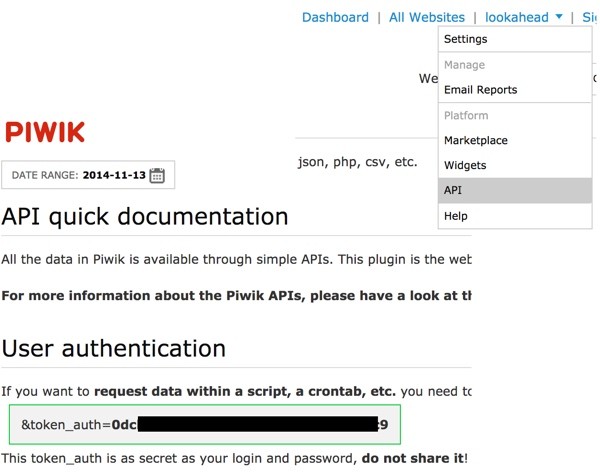Click the token_auth code box
This screenshot has height=474, width=600.
coord(205,424)
